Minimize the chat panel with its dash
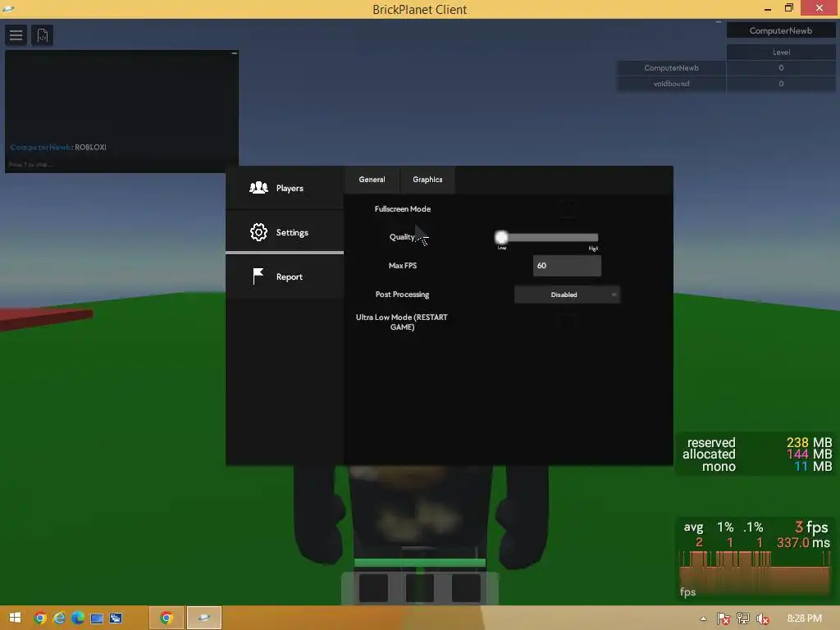 click(x=234, y=53)
